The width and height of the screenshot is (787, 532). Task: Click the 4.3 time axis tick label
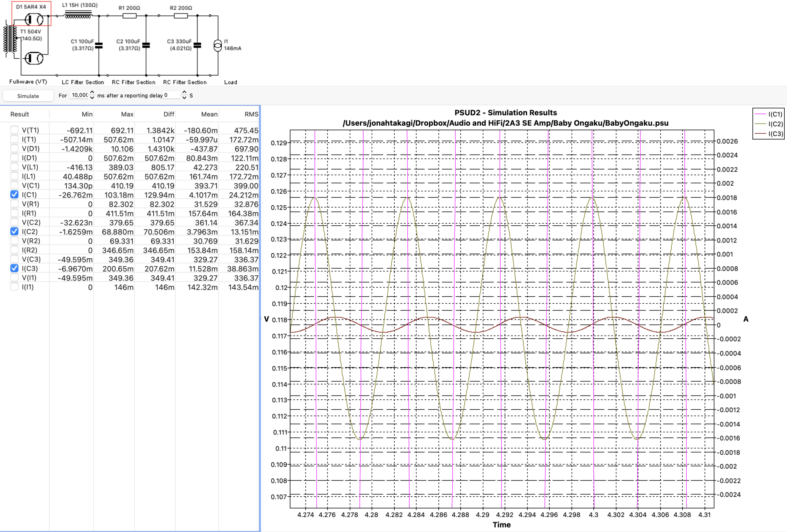[x=594, y=515]
